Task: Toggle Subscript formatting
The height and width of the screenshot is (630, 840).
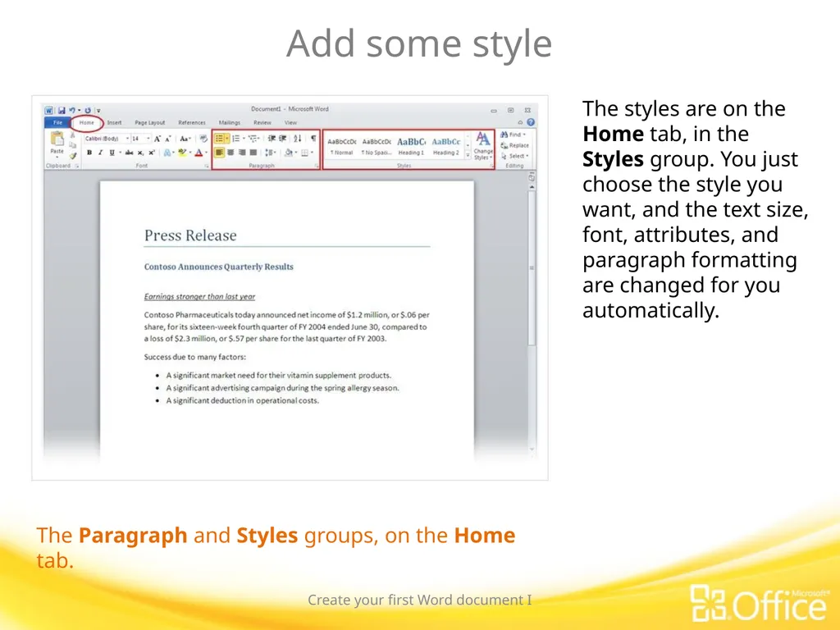Action: coord(140,153)
